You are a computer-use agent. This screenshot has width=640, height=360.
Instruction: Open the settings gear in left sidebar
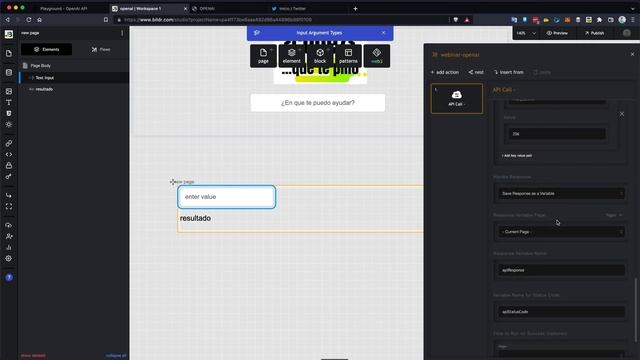click(x=9, y=258)
